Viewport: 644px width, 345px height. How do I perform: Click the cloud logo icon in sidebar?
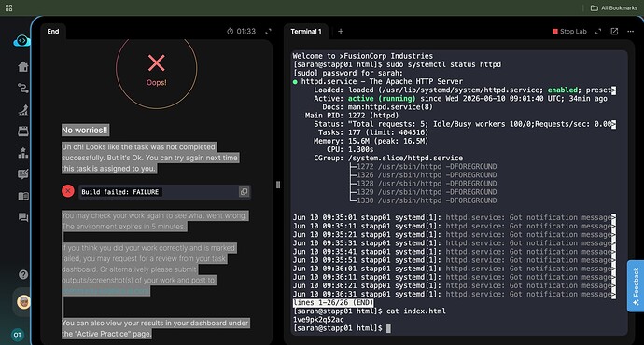click(x=21, y=41)
